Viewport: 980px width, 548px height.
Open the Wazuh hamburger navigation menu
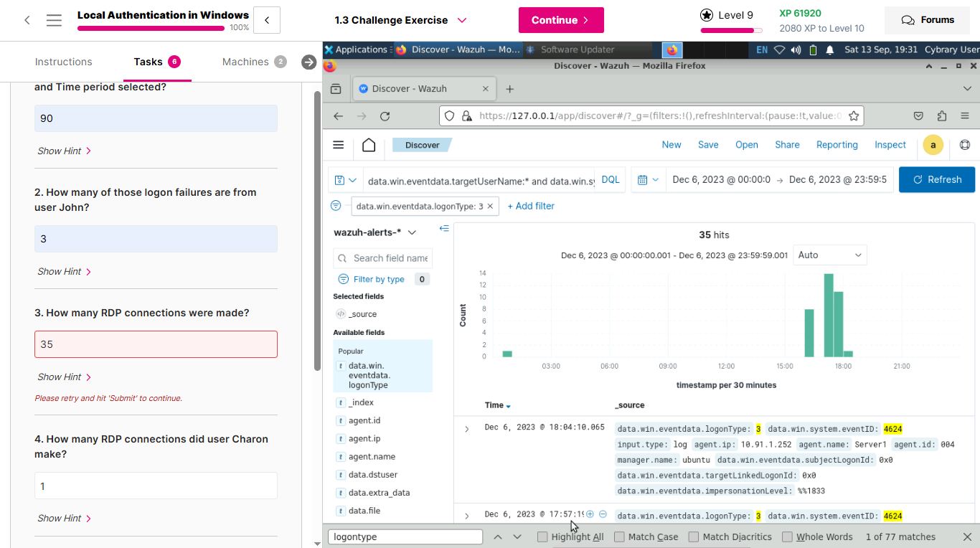click(x=339, y=145)
